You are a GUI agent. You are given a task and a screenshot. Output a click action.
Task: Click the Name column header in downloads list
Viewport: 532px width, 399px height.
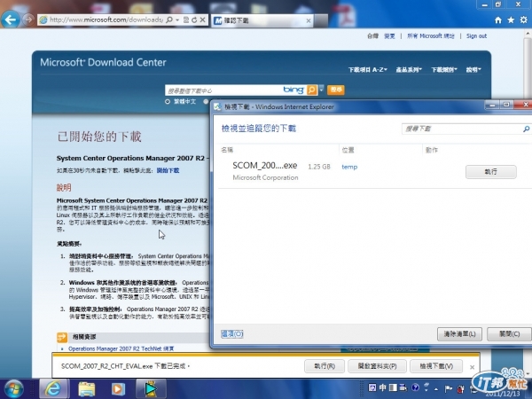point(227,150)
